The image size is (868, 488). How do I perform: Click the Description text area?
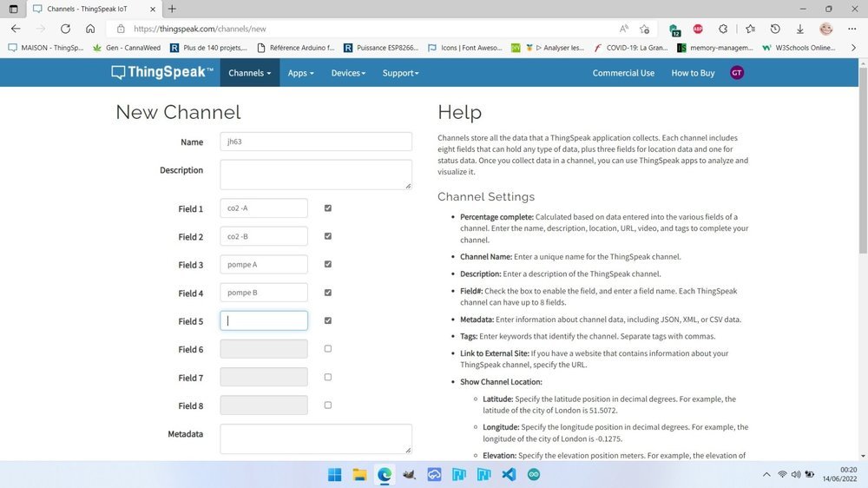[x=316, y=175]
